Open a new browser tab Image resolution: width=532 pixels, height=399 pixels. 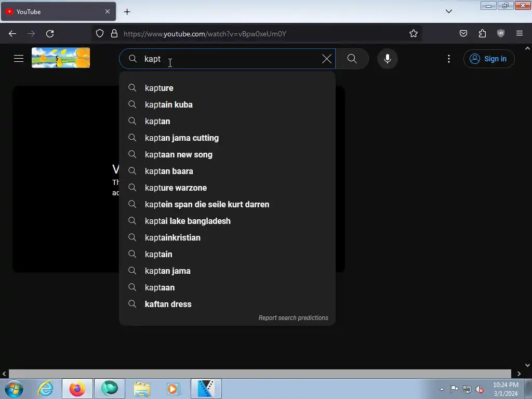pyautogui.click(x=127, y=12)
